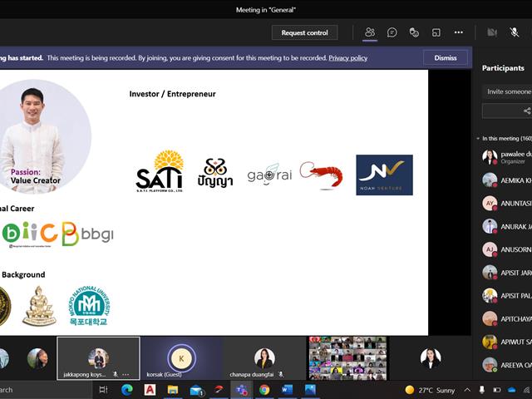
Task: Collapse the In this meeting list
Action: tap(478, 139)
